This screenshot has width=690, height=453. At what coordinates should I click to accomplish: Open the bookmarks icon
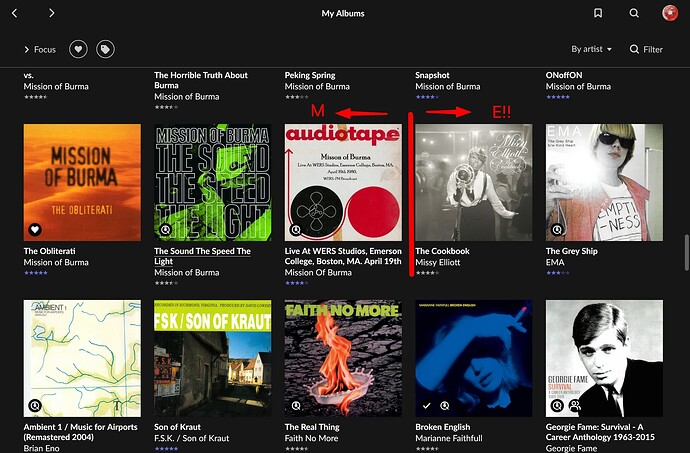598,13
